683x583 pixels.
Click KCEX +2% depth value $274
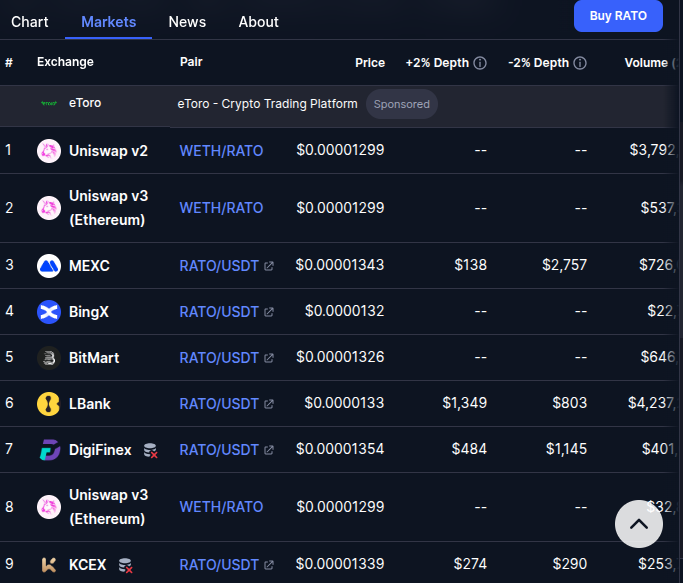(x=470, y=564)
